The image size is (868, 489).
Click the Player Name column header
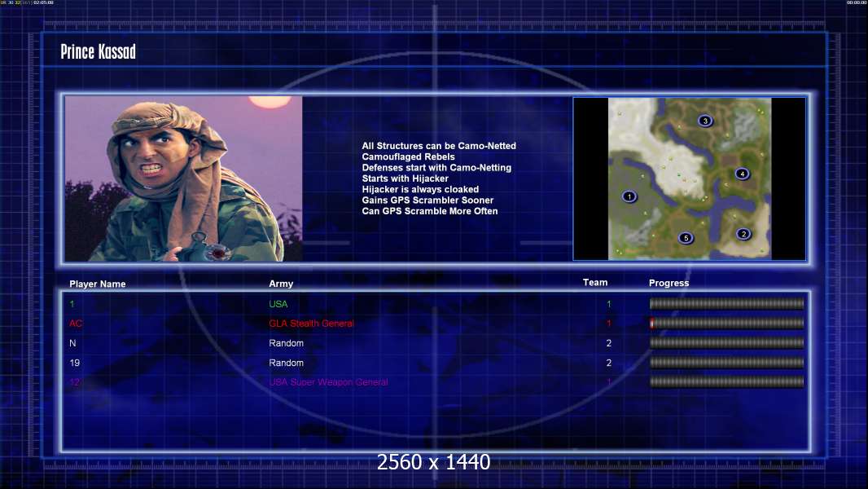pyautogui.click(x=98, y=284)
